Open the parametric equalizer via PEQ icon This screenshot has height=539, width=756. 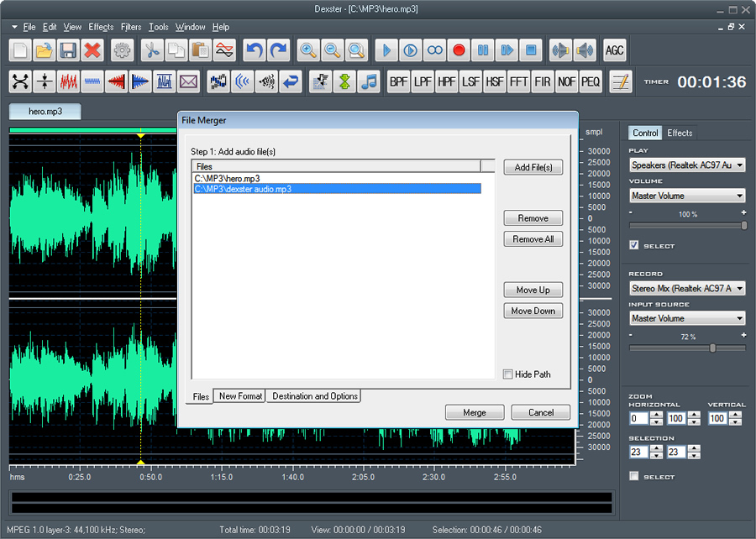click(x=591, y=82)
